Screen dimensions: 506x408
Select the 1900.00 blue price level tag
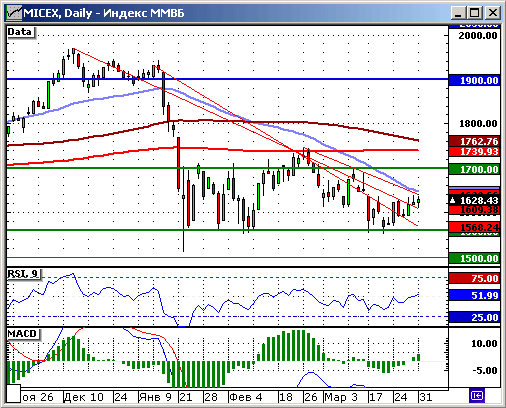(x=474, y=80)
